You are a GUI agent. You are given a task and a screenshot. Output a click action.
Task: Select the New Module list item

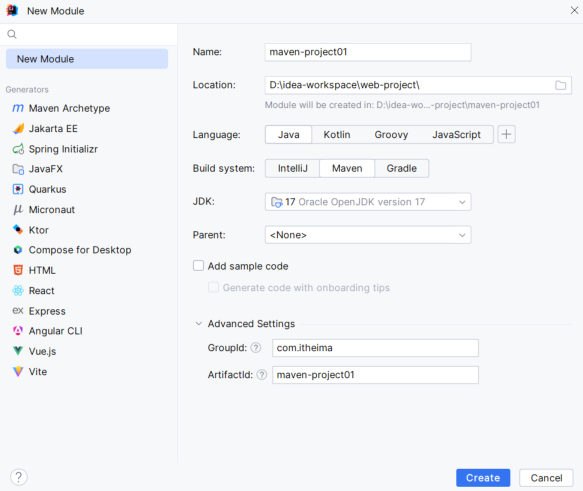pyautogui.click(x=87, y=59)
